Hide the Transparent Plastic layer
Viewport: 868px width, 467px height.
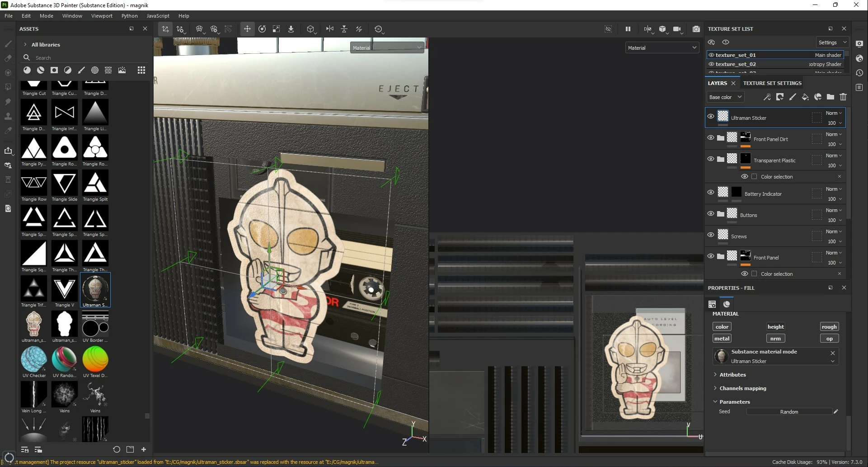711,159
